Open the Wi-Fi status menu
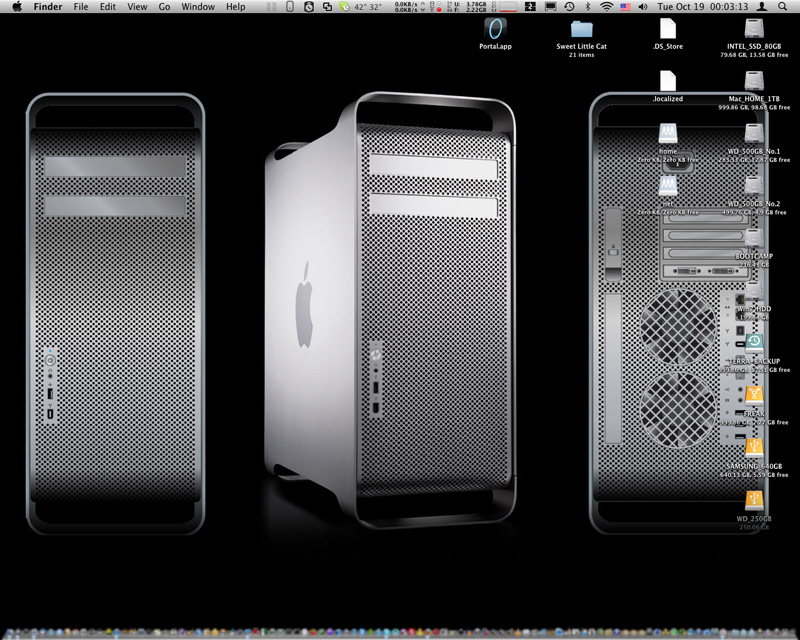Screen dimensions: 800x640 pos(606,7)
